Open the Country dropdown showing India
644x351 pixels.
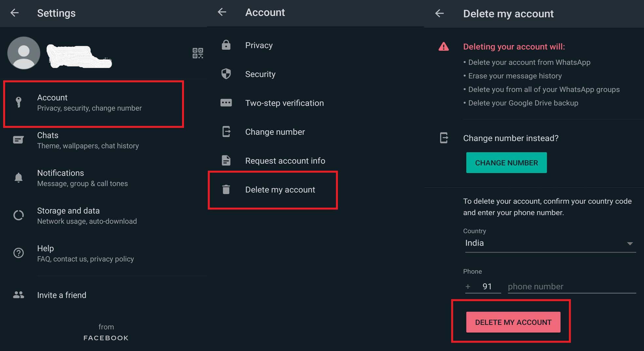pos(550,243)
